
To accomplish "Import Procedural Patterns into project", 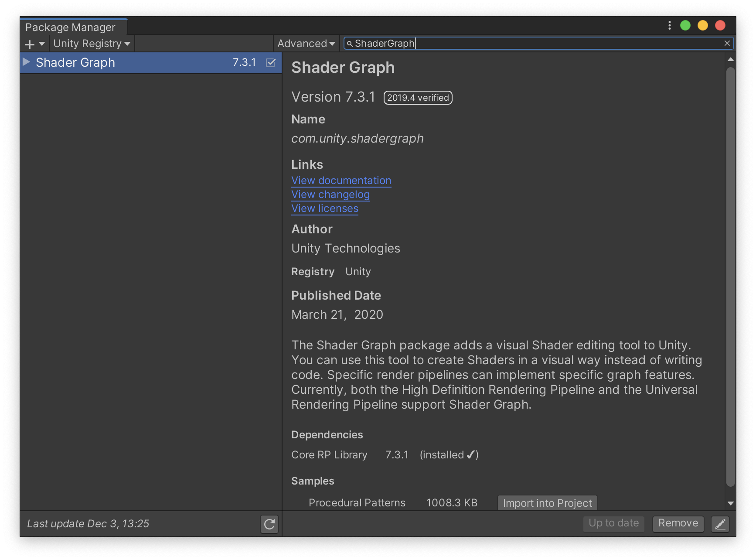I will click(x=547, y=502).
